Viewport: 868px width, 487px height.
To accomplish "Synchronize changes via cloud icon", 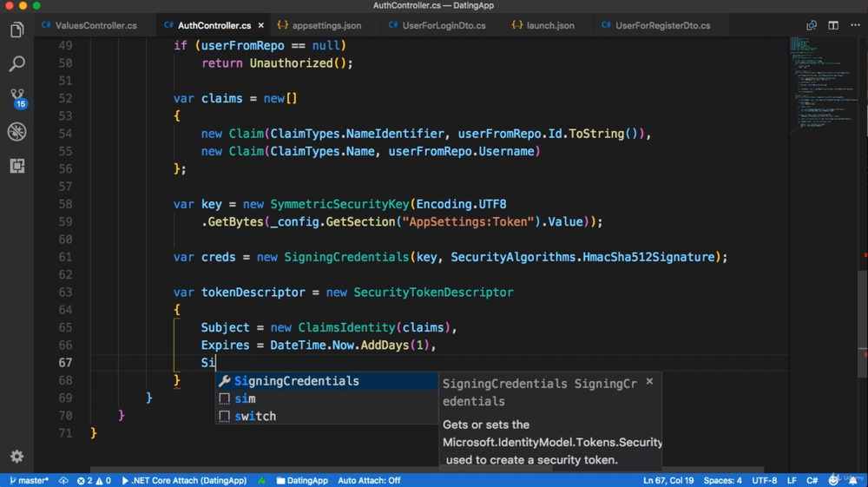I will pos(63,480).
